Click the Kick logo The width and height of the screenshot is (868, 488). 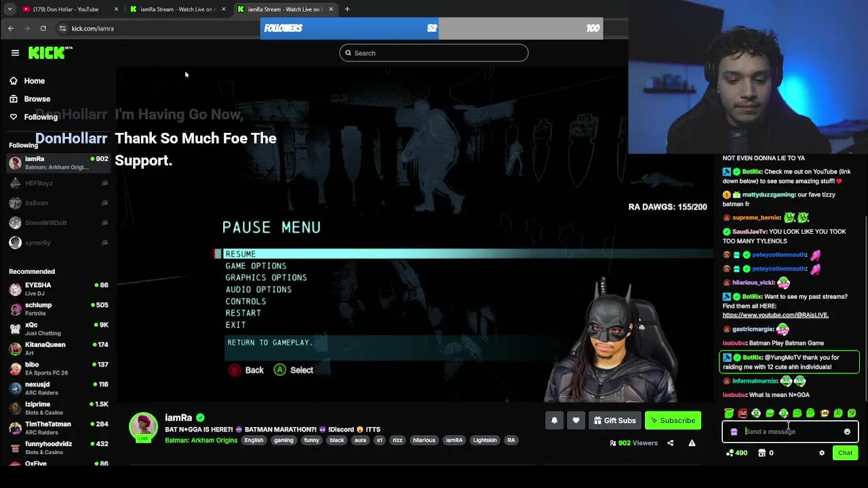50,52
